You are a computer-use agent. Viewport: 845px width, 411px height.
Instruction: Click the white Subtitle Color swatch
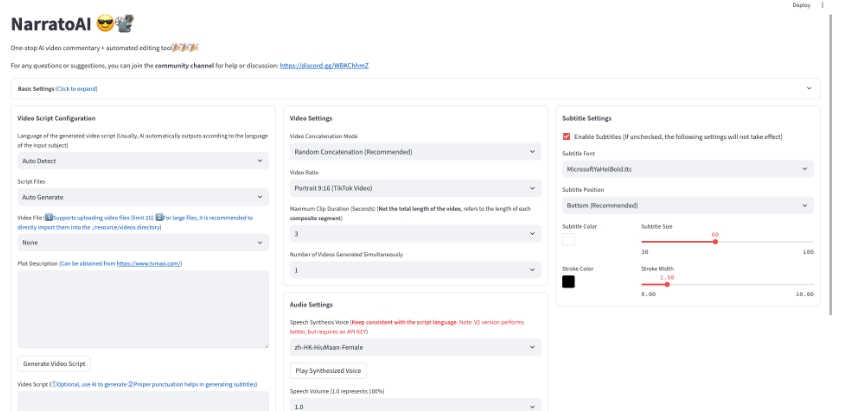click(x=568, y=240)
